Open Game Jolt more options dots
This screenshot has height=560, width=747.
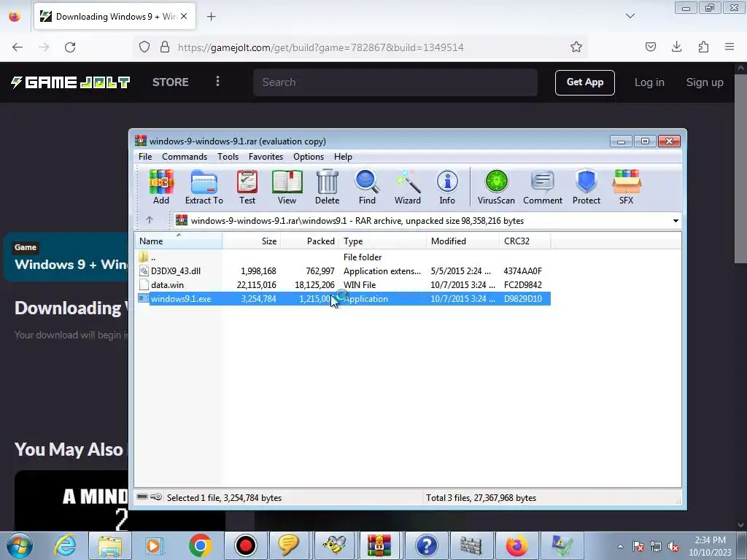click(217, 82)
